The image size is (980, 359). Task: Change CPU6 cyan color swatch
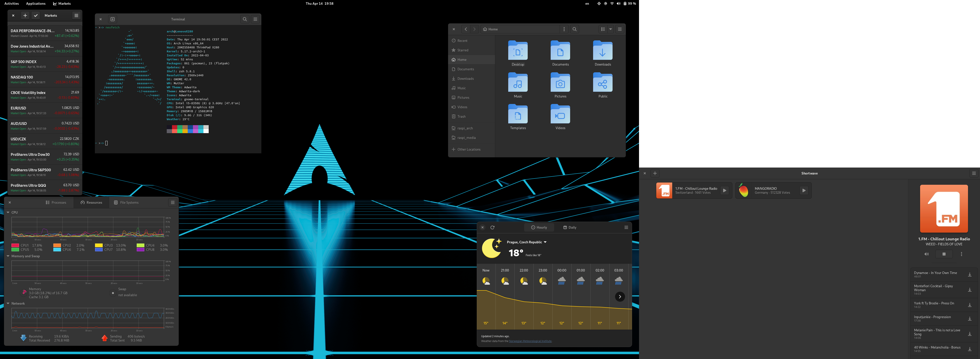(x=57, y=250)
